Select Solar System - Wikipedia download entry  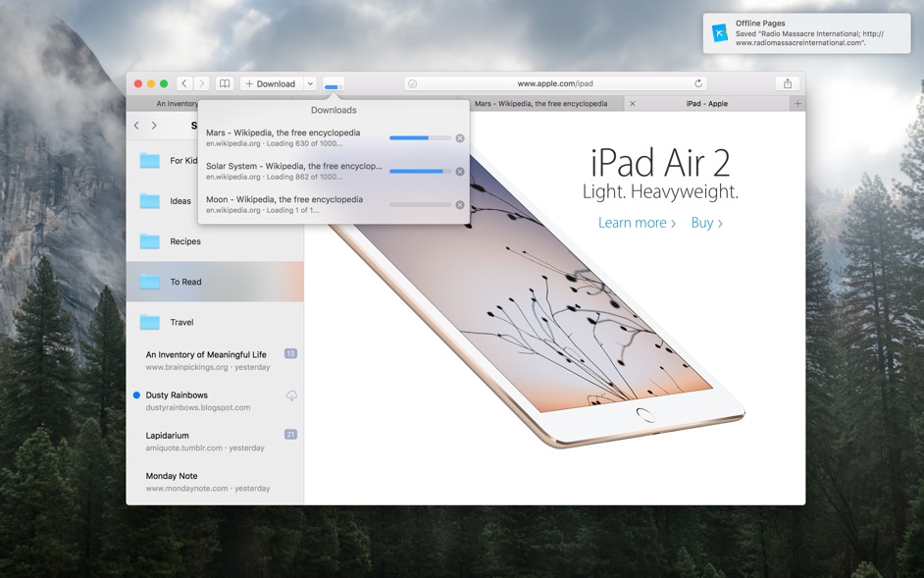[334, 171]
